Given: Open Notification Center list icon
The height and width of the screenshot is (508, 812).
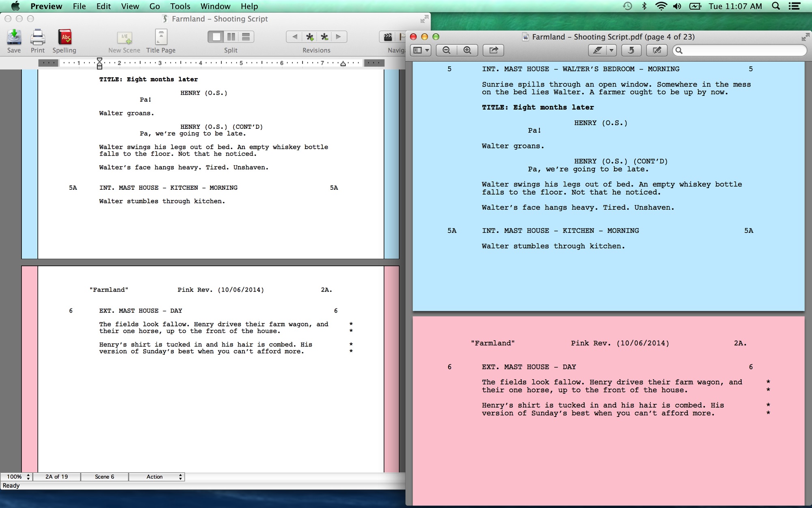Looking at the screenshot, I should [794, 6].
